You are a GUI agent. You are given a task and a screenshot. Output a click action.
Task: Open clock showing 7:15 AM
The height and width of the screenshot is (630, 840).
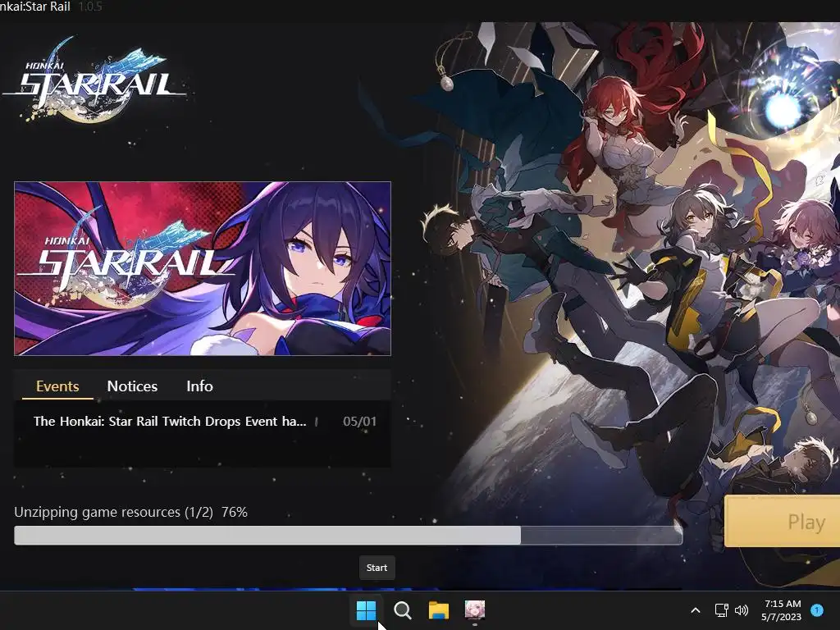(x=782, y=610)
